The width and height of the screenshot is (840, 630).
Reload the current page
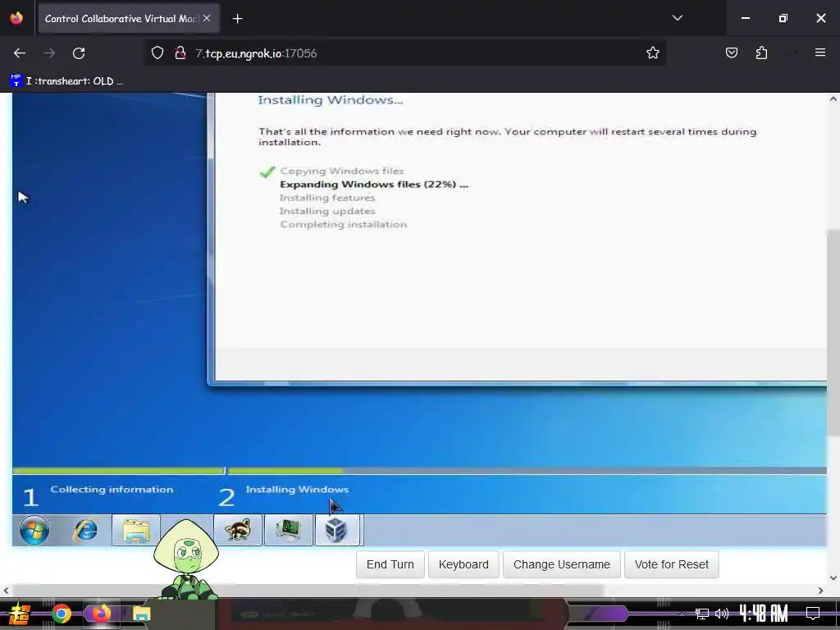[x=79, y=53]
